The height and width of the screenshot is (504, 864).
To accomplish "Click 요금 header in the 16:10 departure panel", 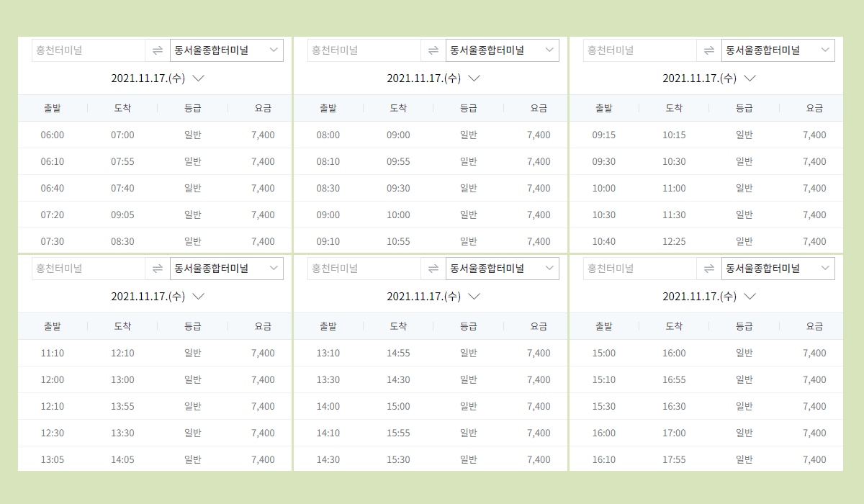I will tap(814, 326).
